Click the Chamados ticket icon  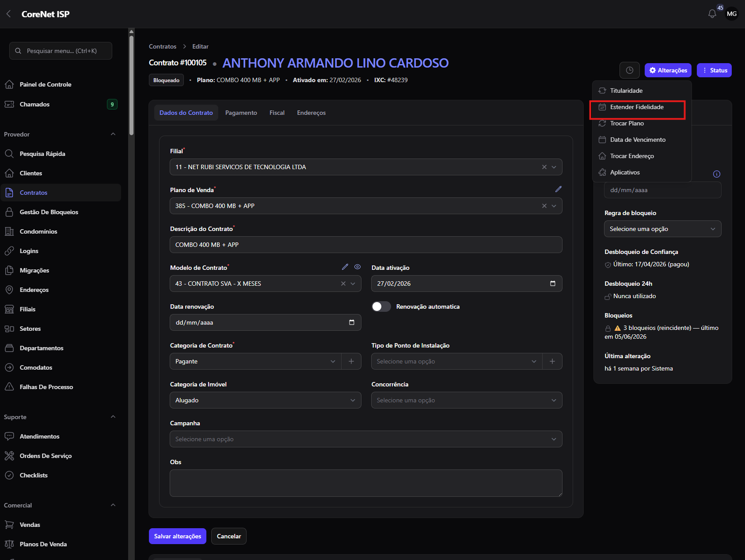[9, 104]
